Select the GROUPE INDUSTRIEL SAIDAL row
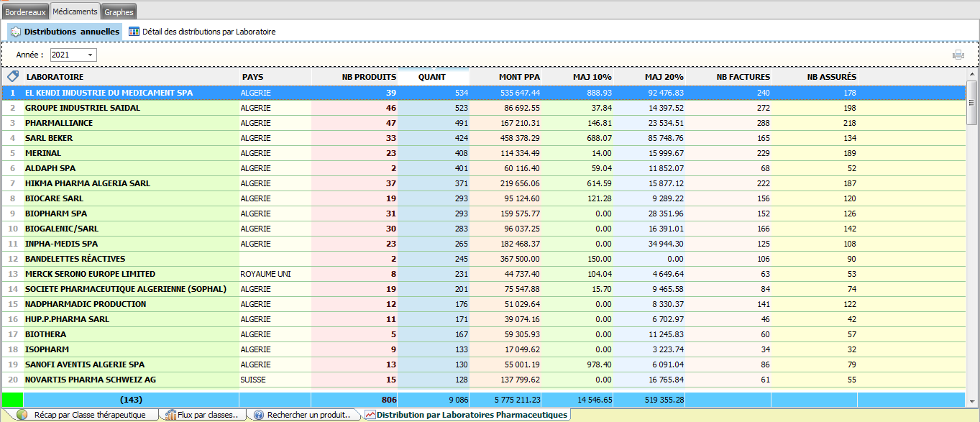 click(x=83, y=108)
